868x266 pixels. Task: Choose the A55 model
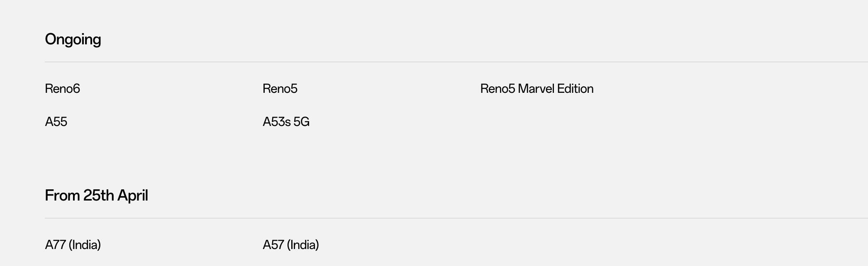coord(56,122)
